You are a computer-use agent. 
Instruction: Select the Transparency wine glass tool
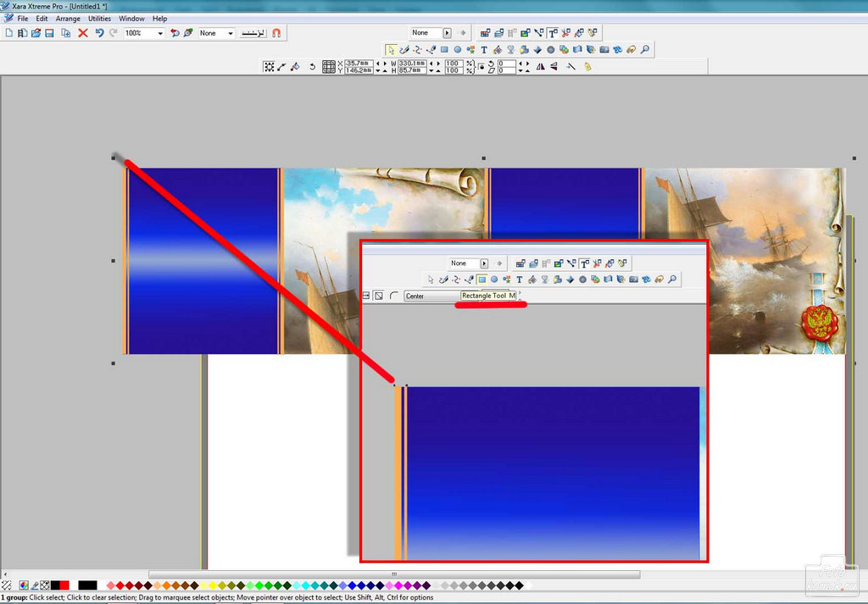coord(510,50)
